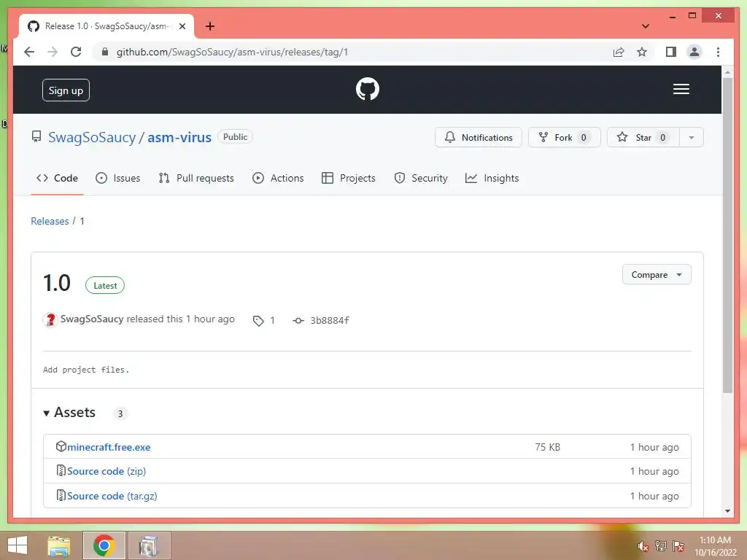Image resolution: width=747 pixels, height=560 pixels.
Task: Switch to the Code tab
Action: (57, 178)
